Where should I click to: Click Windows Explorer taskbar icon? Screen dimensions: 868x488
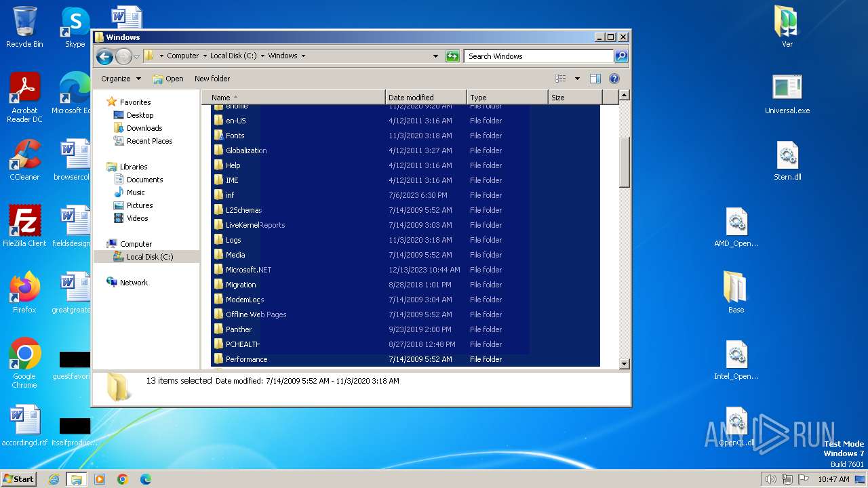[x=77, y=479]
